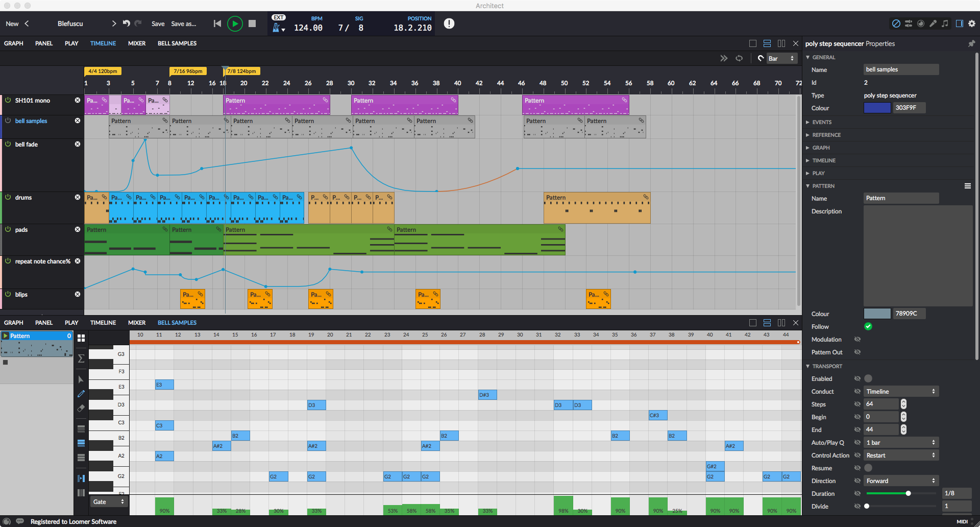Toggle the green Follow checkbox
Image resolution: width=980 pixels, height=527 pixels.
868,326
